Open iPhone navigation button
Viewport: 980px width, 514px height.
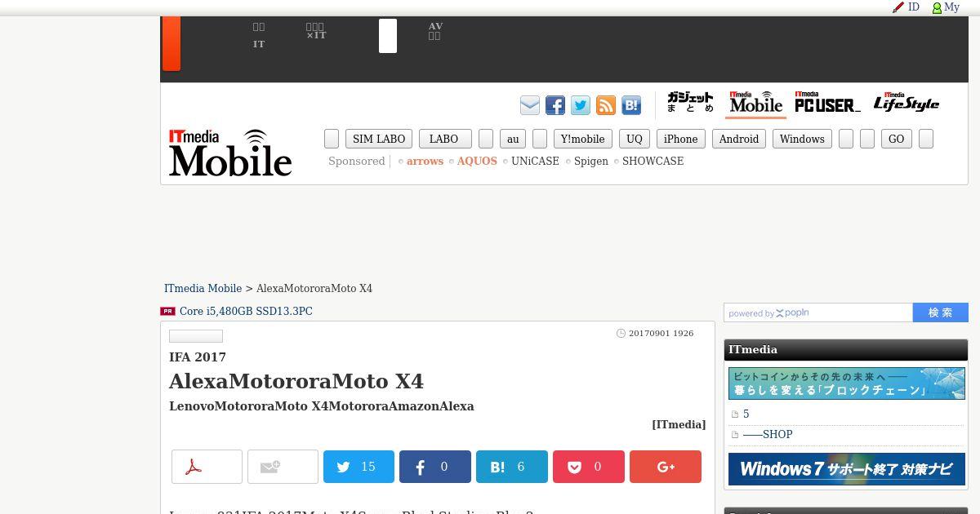(x=680, y=139)
